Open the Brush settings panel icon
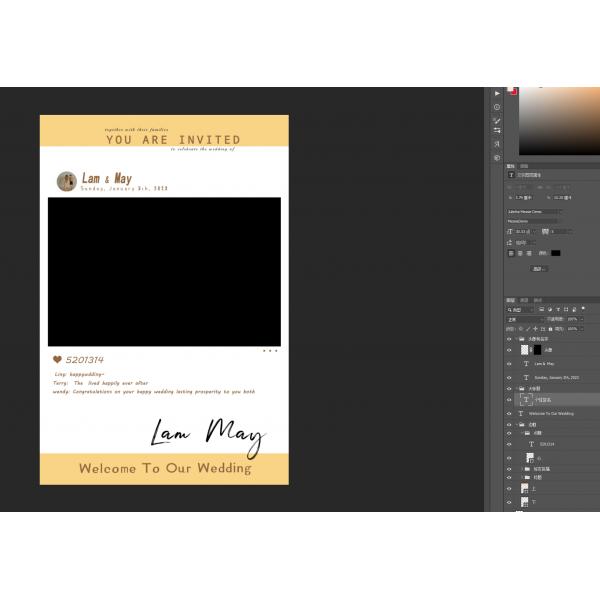The width and height of the screenshot is (600, 600). tap(497, 120)
